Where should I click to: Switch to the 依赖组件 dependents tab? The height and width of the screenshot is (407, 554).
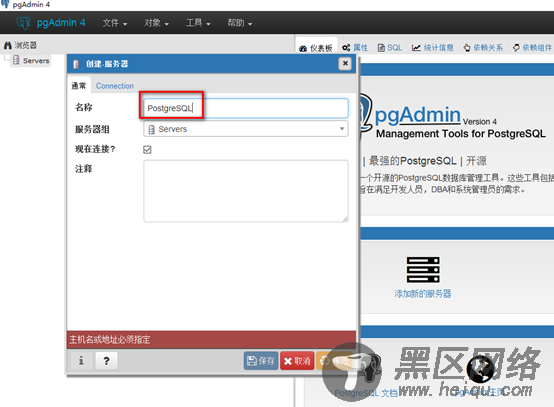click(532, 48)
